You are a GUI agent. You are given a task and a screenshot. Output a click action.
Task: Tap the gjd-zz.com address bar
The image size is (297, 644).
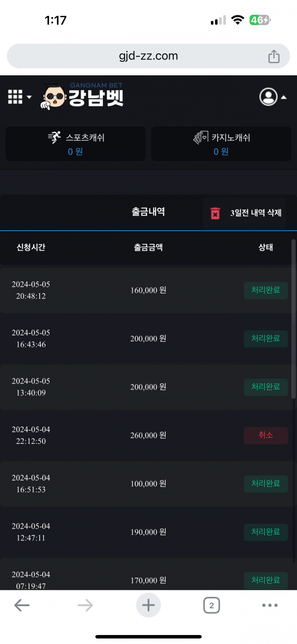148,56
